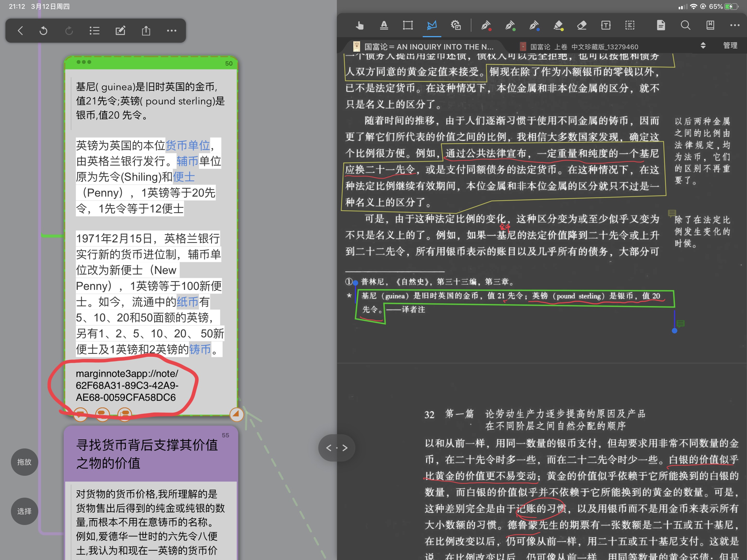
Task: Follow the 铸币 link
Action: [200, 349]
